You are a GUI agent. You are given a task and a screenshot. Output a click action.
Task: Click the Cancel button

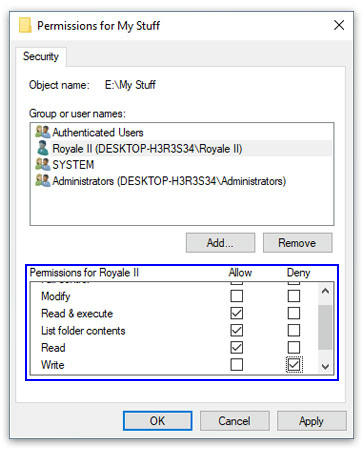pos(234,421)
